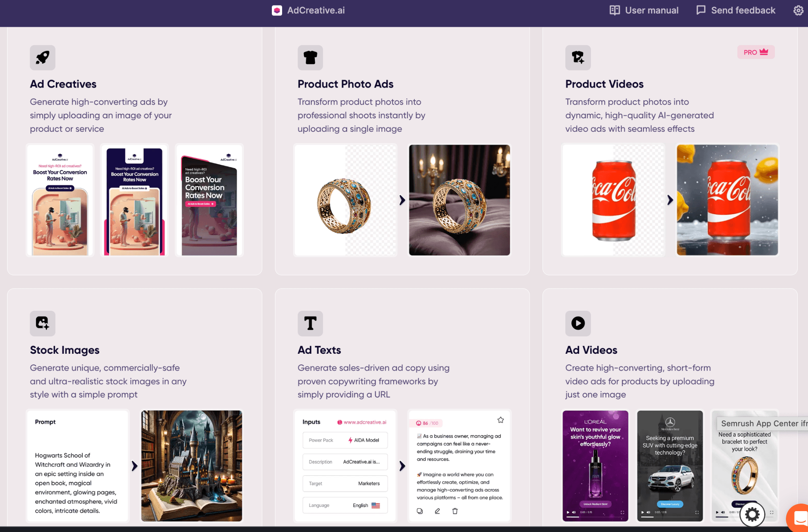The image size is (808, 532).
Task: Click the copy icon under ad text
Action: pyautogui.click(x=420, y=511)
